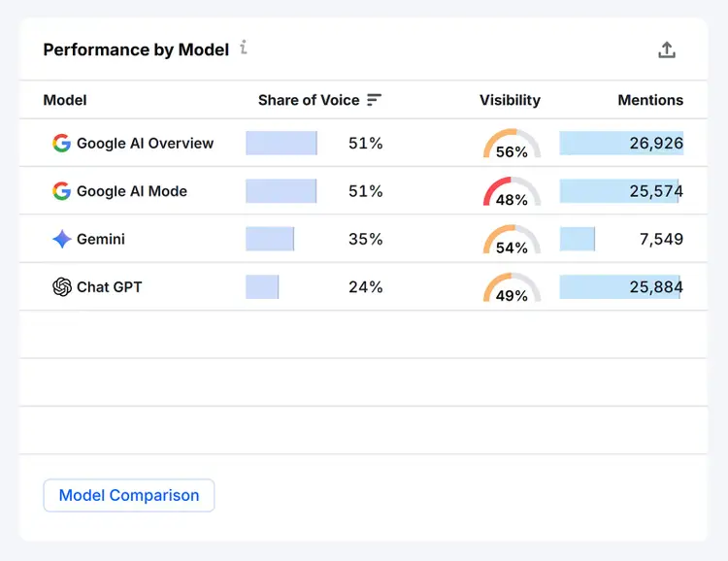Click the 25,574 mentions value

[656, 191]
